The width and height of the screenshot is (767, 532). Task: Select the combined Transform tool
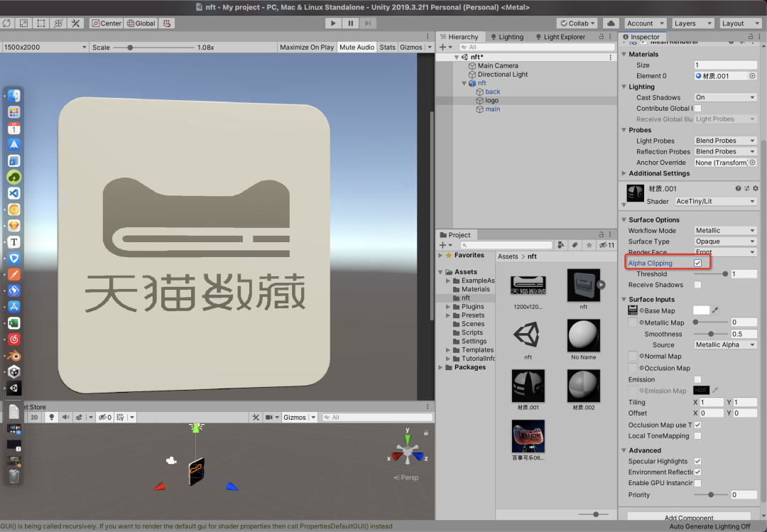(x=58, y=23)
